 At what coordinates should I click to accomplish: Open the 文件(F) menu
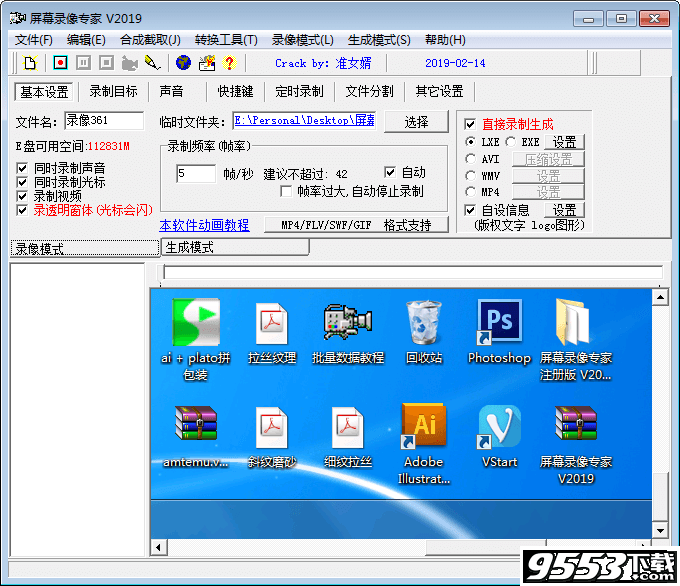34,40
